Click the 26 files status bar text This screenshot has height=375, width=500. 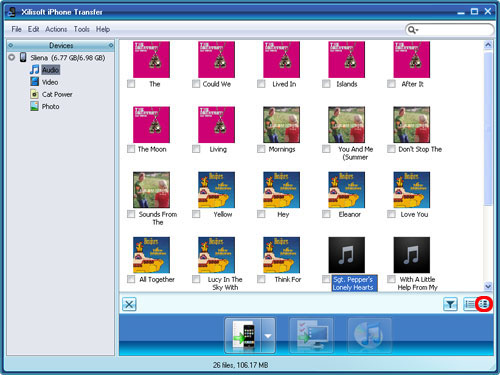[240, 365]
